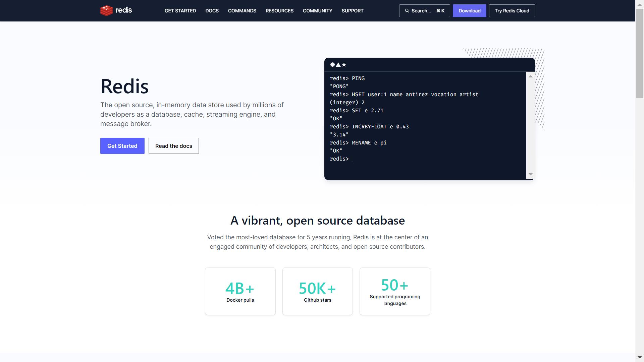
Task: Click 'redis> RENAME e pi' terminal line
Action: (358, 143)
